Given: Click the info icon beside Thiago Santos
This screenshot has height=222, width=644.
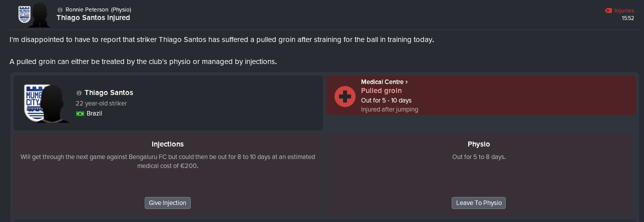Looking at the screenshot, I should point(79,93).
